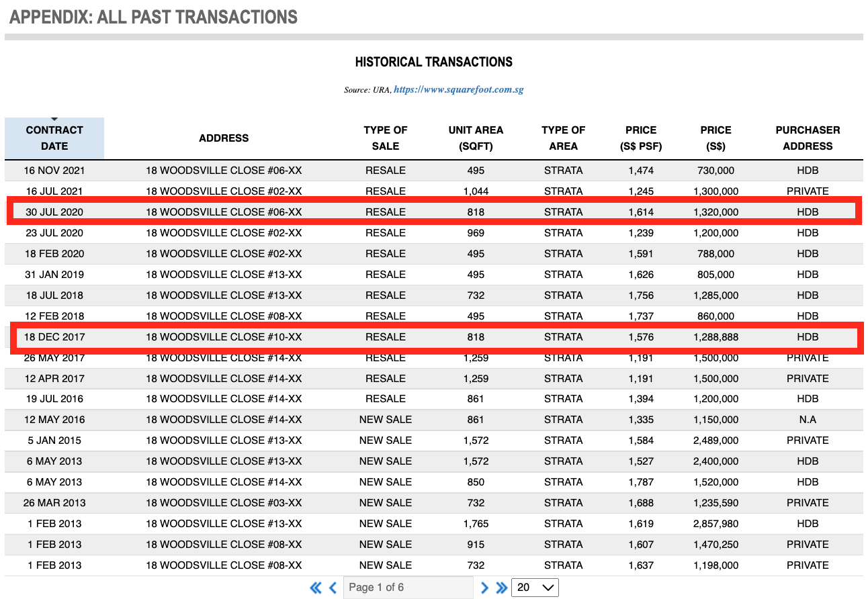This screenshot has height=599, width=868.
Task: Click the 1,288,888 price cell
Action: click(x=715, y=337)
